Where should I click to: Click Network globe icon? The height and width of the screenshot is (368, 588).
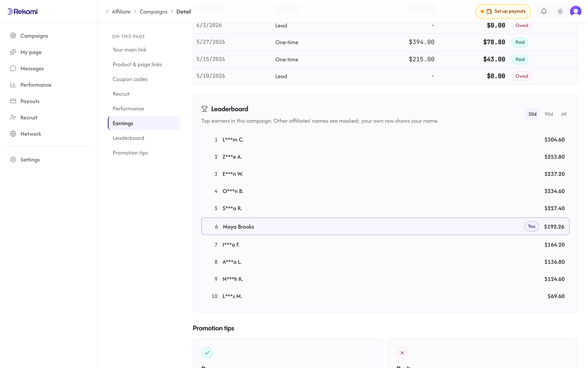point(13,134)
